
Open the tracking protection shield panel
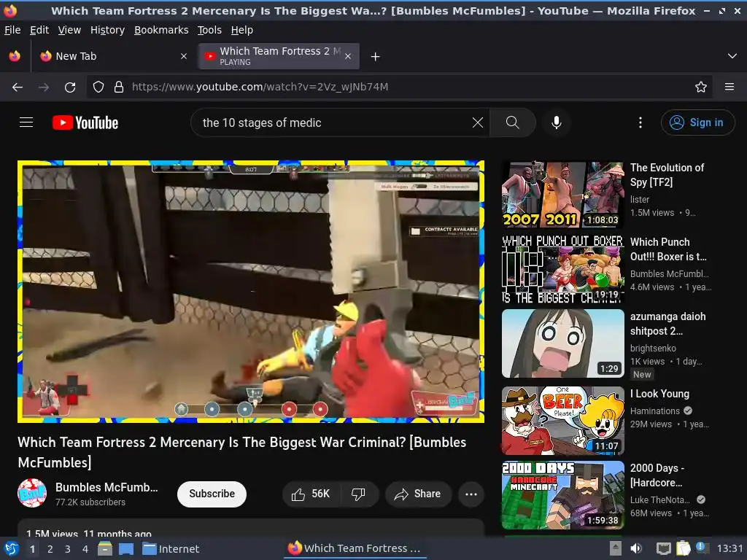(x=98, y=87)
